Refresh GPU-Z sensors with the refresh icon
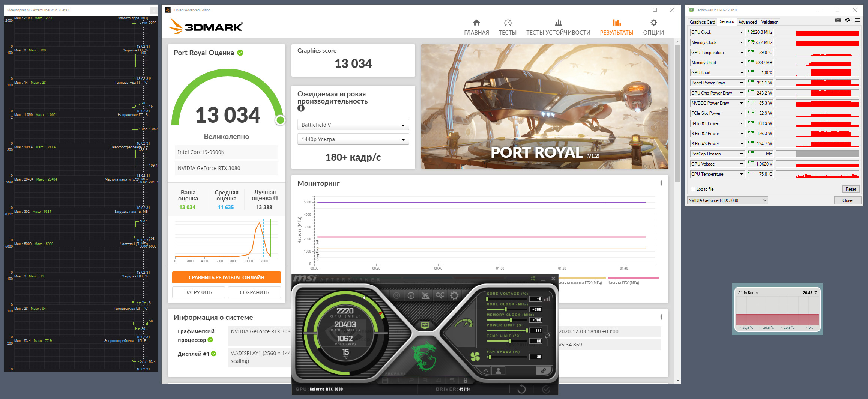Viewport: 868px width, 399px height. 848,20
